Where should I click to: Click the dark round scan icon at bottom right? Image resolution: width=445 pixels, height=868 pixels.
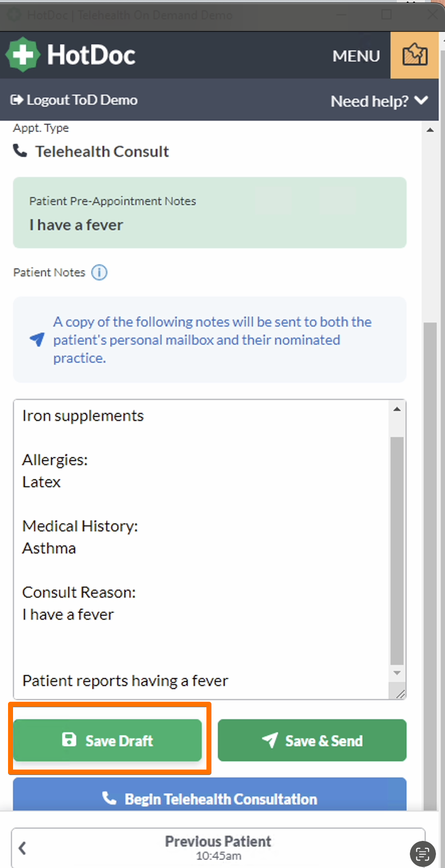tap(423, 854)
